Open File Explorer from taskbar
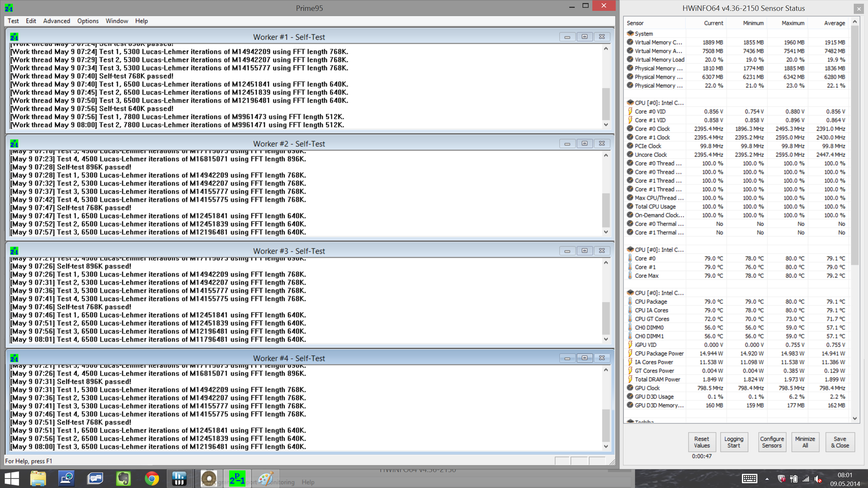 pyautogui.click(x=38, y=479)
